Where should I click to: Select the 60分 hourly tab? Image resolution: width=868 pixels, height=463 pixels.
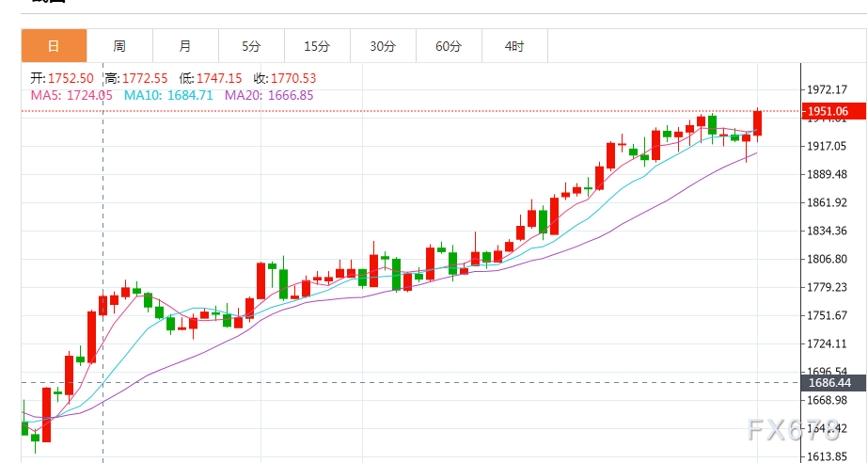point(449,46)
